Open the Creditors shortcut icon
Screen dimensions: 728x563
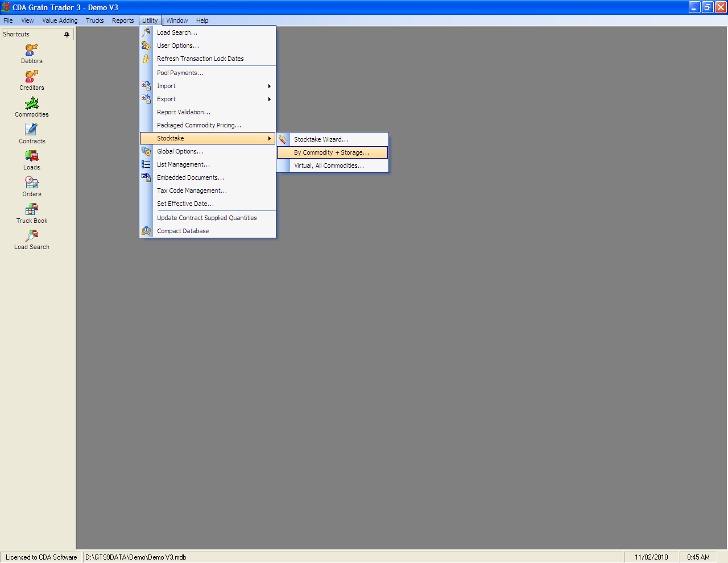coord(32,76)
